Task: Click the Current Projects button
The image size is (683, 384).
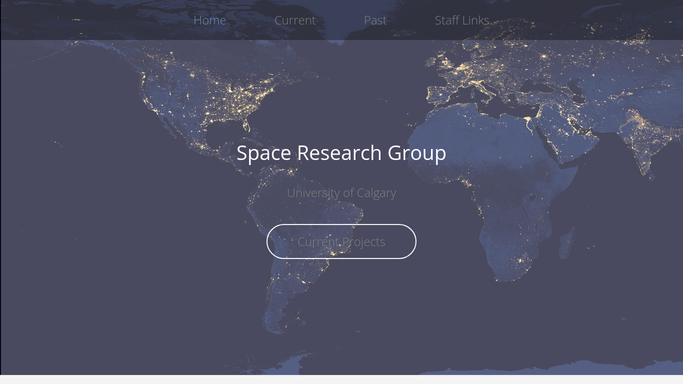Action: point(342,242)
